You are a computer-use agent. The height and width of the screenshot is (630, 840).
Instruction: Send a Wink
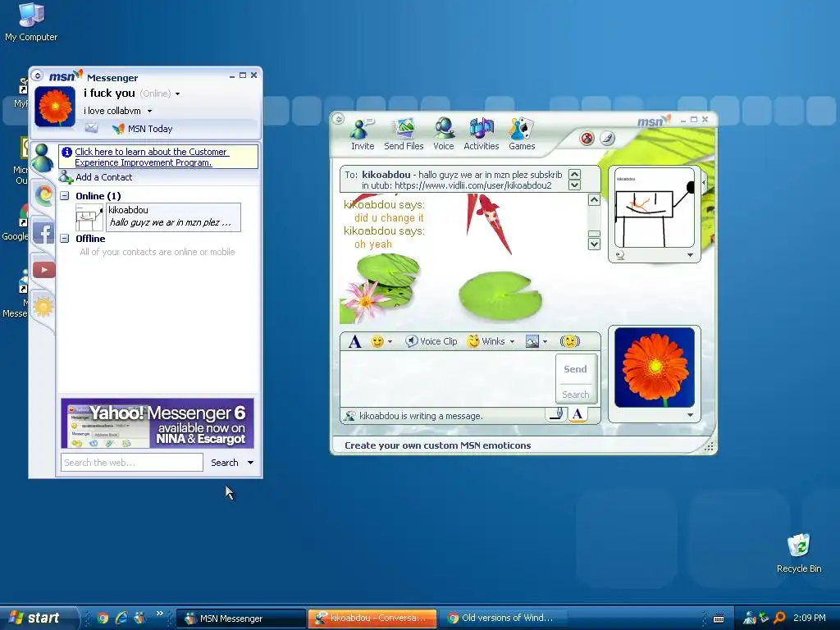coord(486,341)
